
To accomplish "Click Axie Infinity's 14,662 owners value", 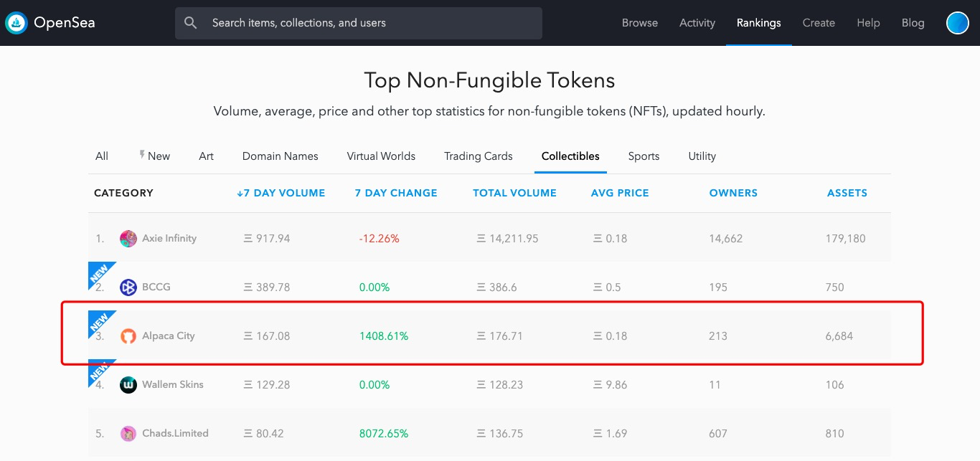I will (726, 239).
